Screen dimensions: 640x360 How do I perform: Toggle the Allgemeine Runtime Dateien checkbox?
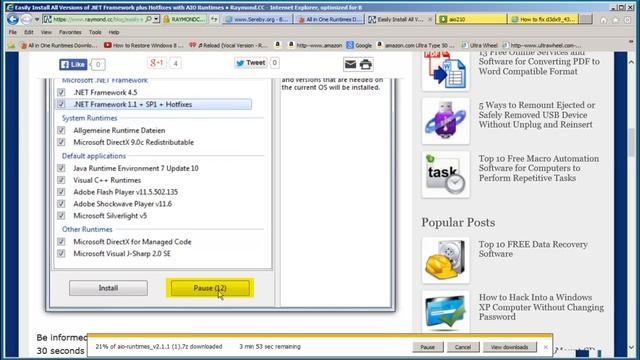[61, 130]
